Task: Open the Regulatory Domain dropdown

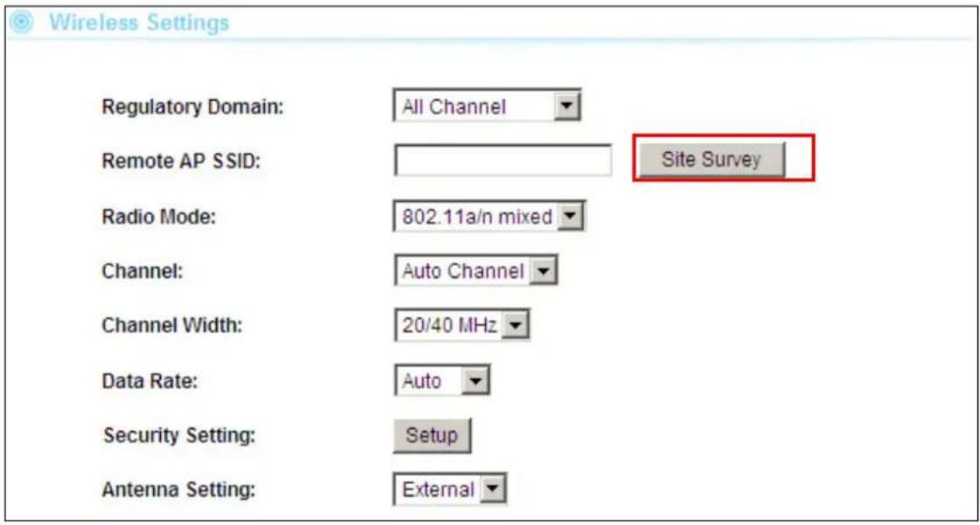Action: [488, 107]
